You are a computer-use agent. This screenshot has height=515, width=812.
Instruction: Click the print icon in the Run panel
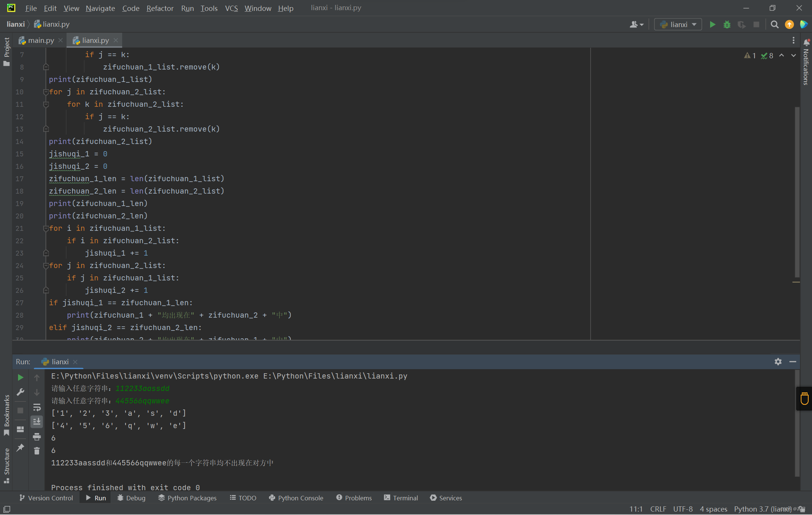[37, 436]
